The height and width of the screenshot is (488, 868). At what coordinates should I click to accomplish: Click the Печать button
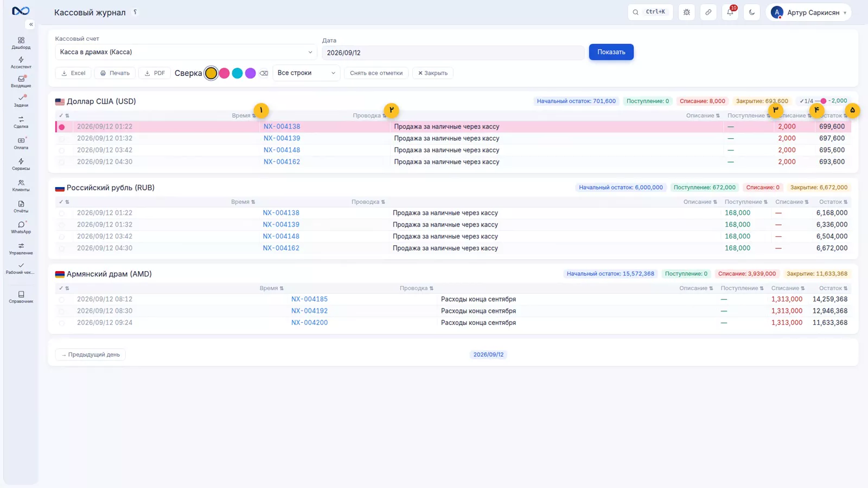pos(115,73)
